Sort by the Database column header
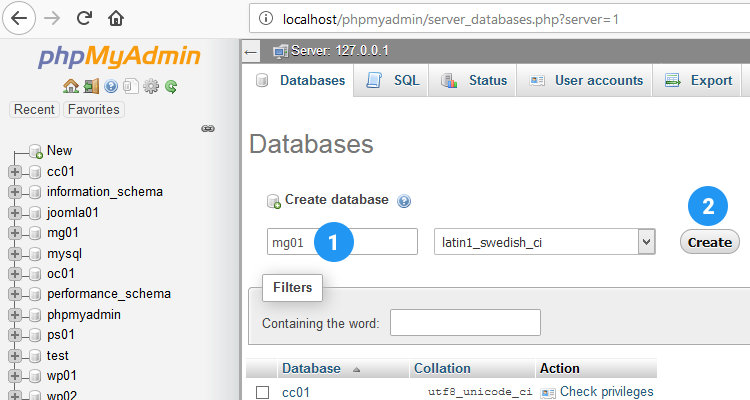The height and width of the screenshot is (400, 750). click(311, 368)
